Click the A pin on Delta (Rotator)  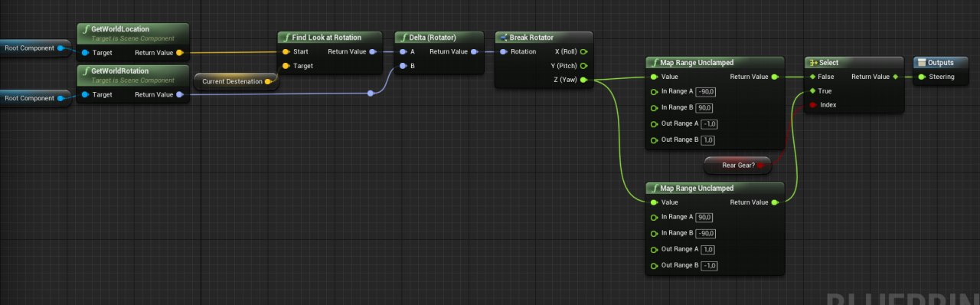pos(403,51)
